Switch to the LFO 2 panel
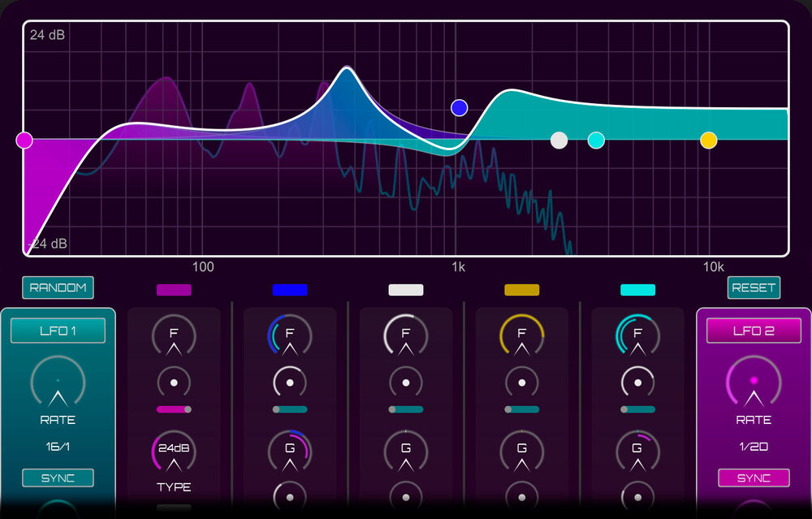 click(x=754, y=330)
